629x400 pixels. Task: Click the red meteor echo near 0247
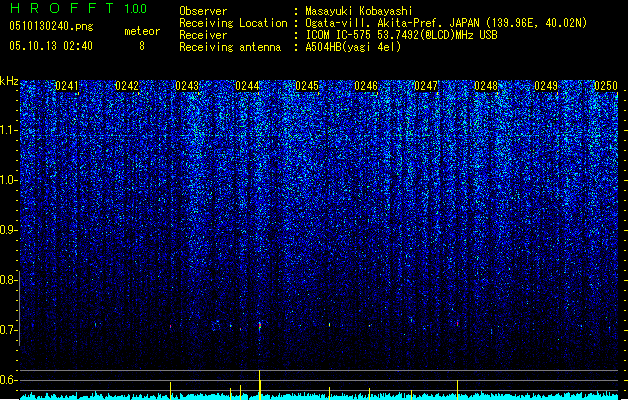(457, 323)
